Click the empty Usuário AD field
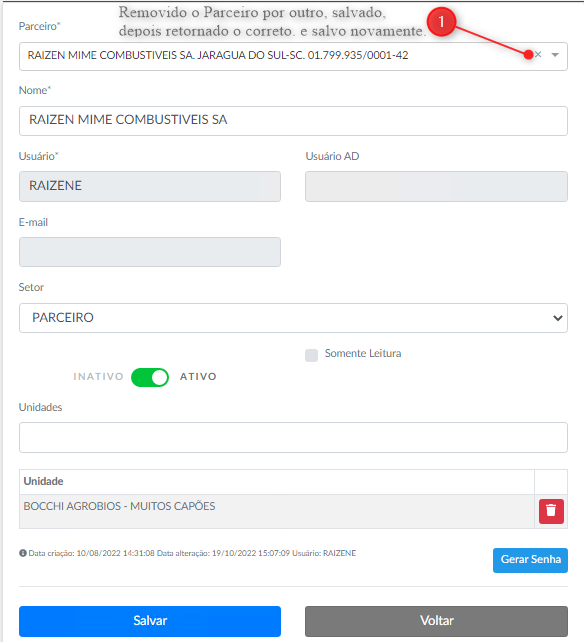 click(x=436, y=186)
